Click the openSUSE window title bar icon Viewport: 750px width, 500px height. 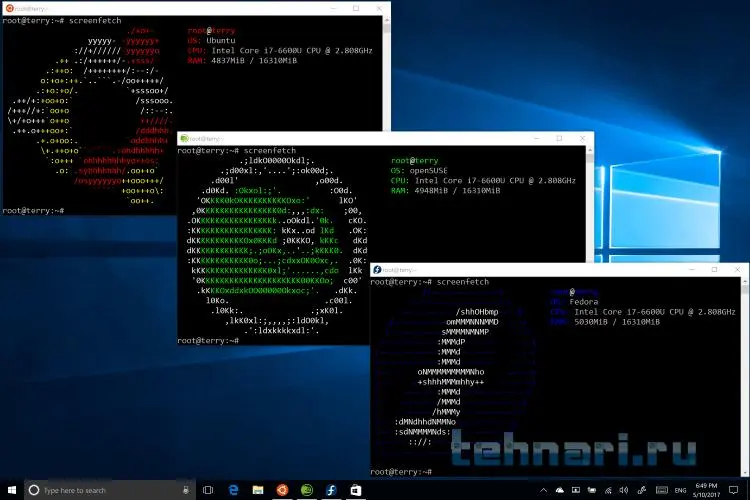(184, 138)
